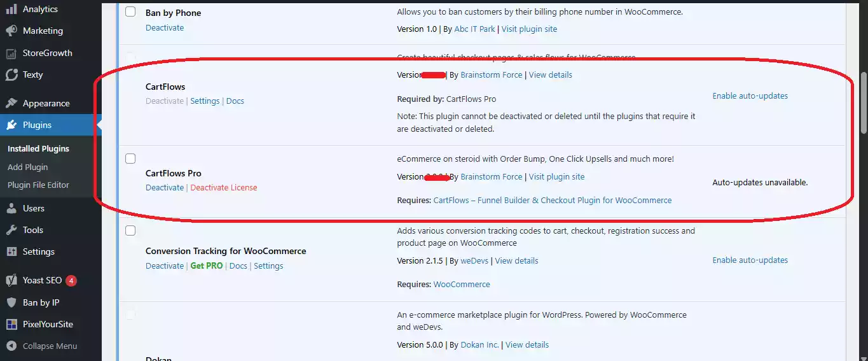The image size is (868, 361).
Task: View details of the Dokan plugin
Action: click(x=527, y=344)
